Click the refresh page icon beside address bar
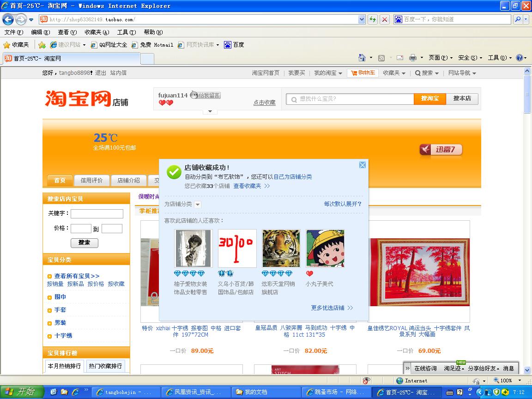This screenshot has width=532, height=399. pos(372,19)
